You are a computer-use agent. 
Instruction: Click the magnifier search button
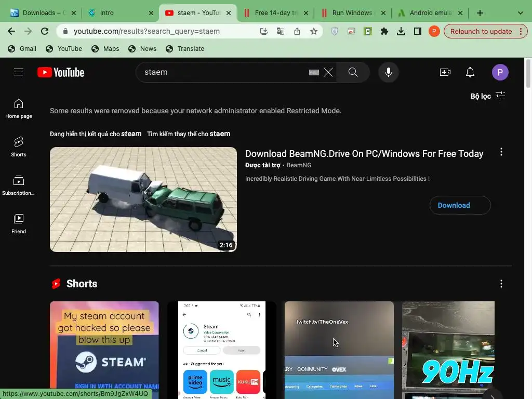(353, 72)
